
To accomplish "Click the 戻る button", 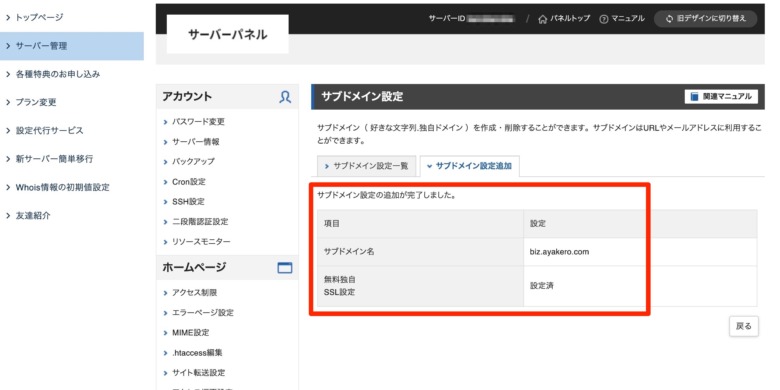I will click(744, 327).
